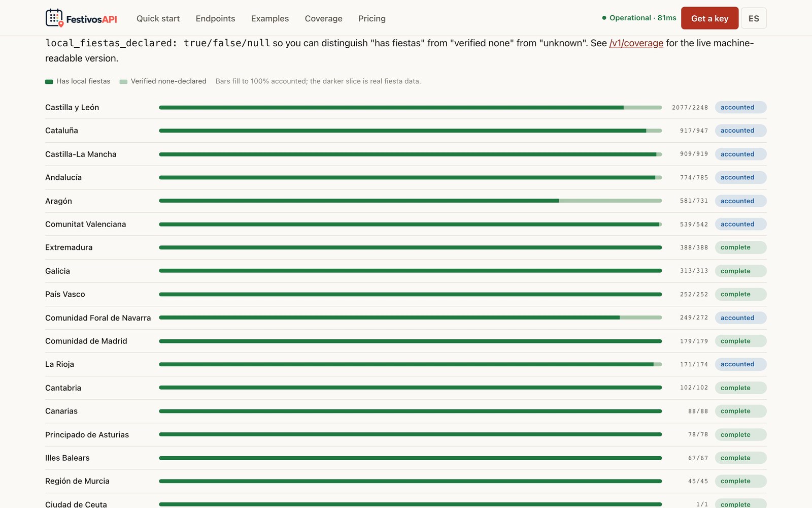This screenshot has height=508, width=812.
Task: Click the 2077/2248 count value
Action: tap(690, 108)
